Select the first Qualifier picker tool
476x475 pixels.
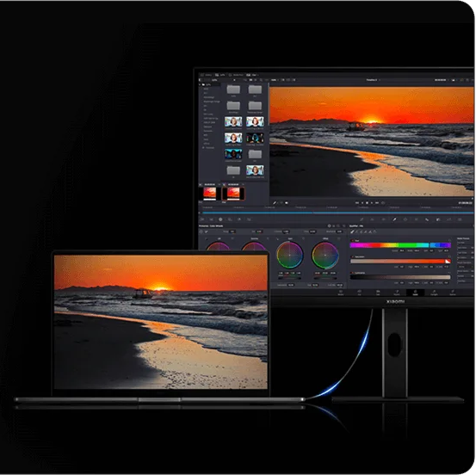coord(352,231)
